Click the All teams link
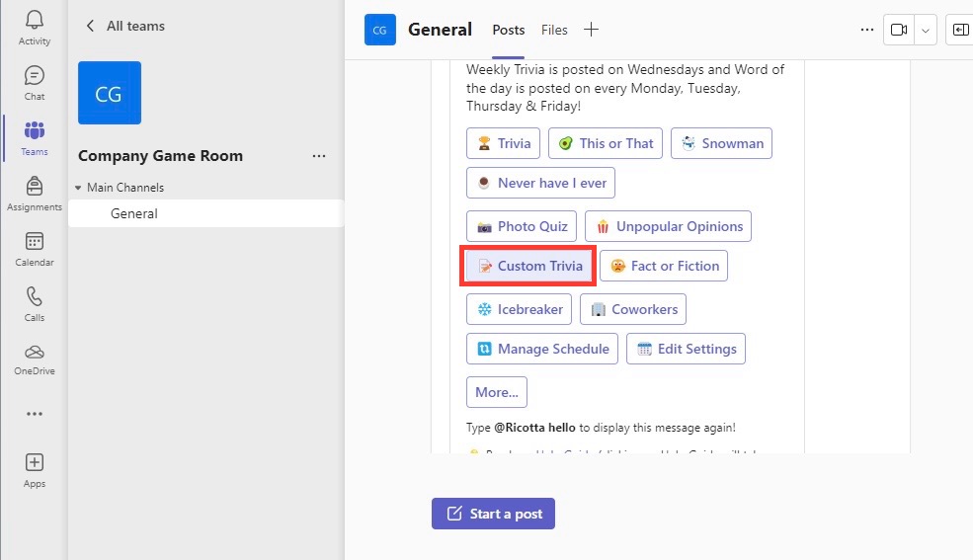The height and width of the screenshot is (560, 973). pyautogui.click(x=136, y=26)
